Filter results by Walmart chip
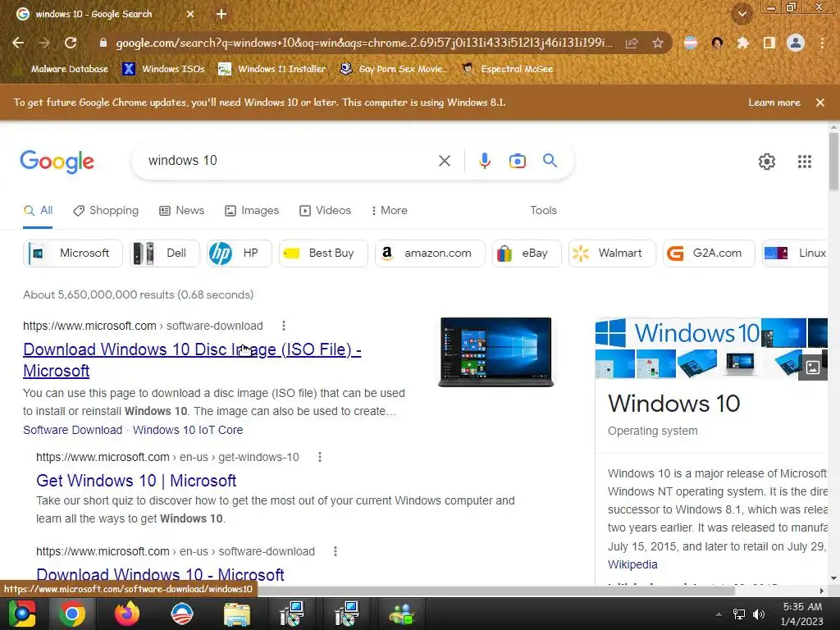 pos(612,253)
